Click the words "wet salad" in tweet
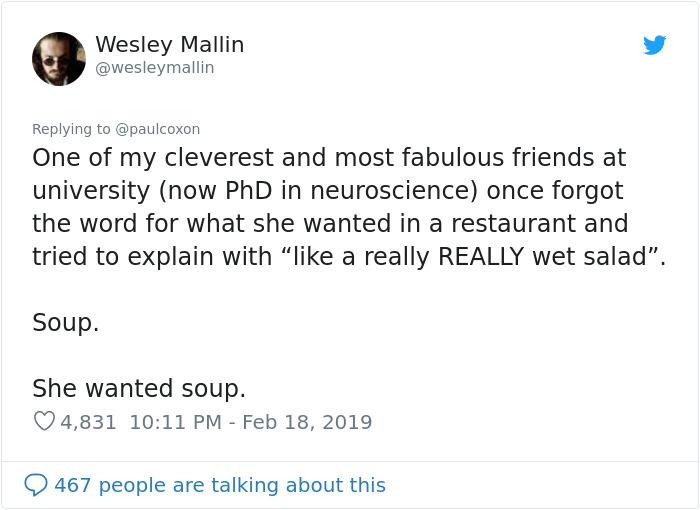The image size is (700, 510). tap(598, 257)
